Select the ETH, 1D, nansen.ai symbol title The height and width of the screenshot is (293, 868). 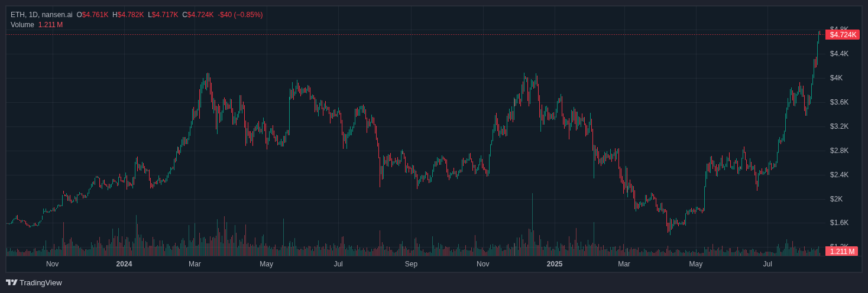(41, 15)
